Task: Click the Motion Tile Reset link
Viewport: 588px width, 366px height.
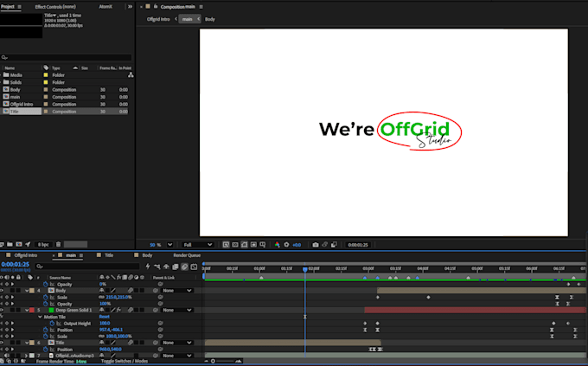Action: click(x=105, y=317)
